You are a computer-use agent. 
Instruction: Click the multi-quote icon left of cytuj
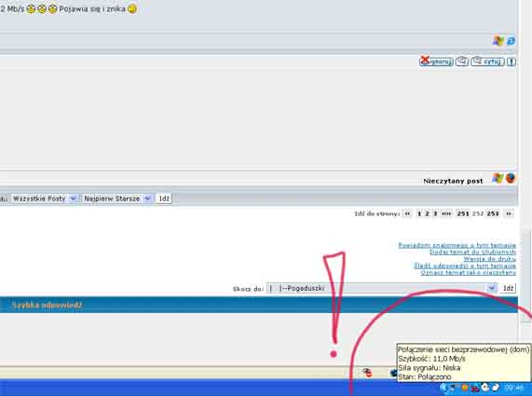point(462,61)
